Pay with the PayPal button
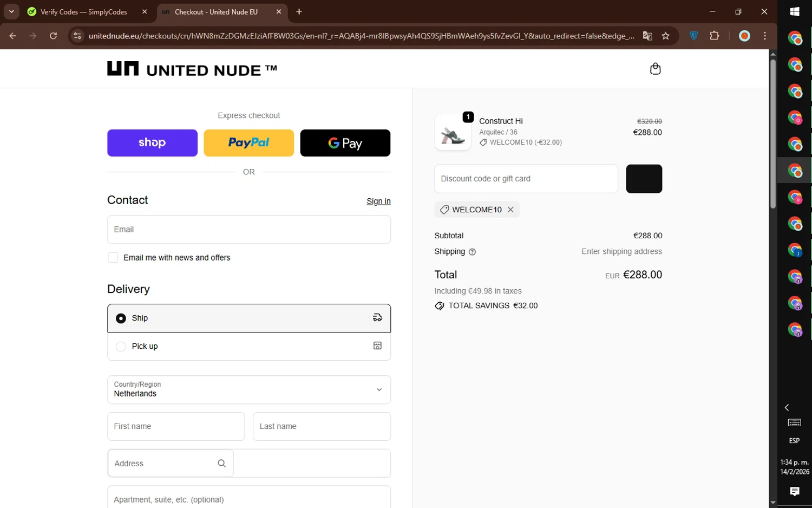The width and height of the screenshot is (812, 508). coord(248,143)
